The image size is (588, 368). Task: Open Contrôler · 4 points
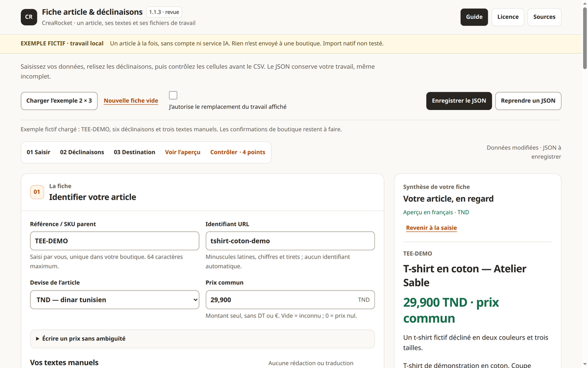(238, 152)
